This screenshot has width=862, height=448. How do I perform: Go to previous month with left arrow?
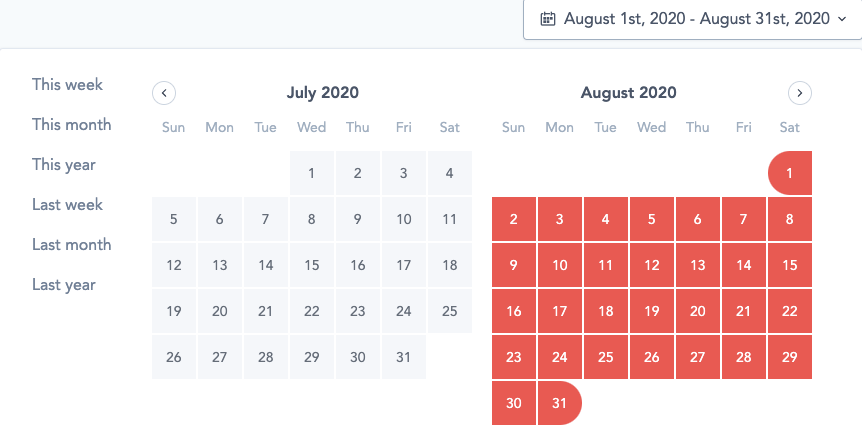pos(164,93)
